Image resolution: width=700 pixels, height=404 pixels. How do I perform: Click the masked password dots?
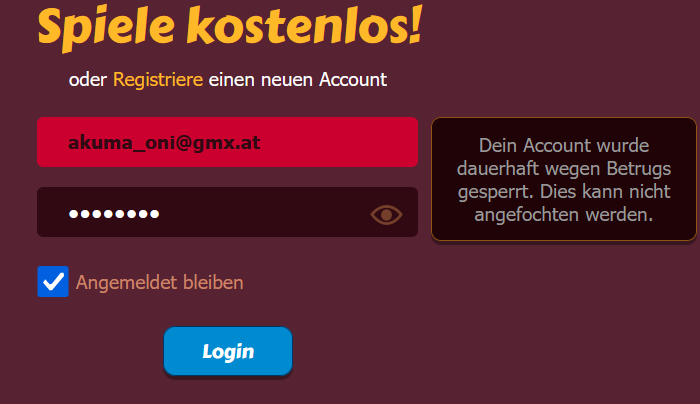click(x=114, y=214)
